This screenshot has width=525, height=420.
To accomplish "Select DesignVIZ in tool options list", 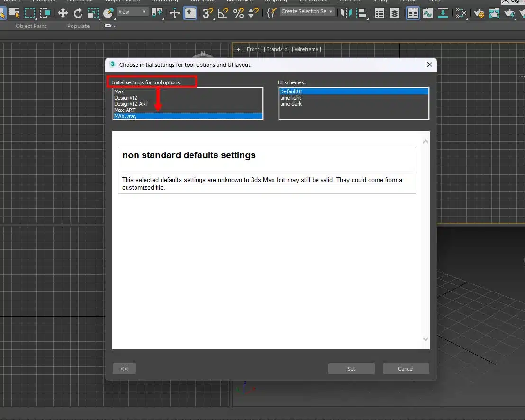I will click(x=188, y=98).
